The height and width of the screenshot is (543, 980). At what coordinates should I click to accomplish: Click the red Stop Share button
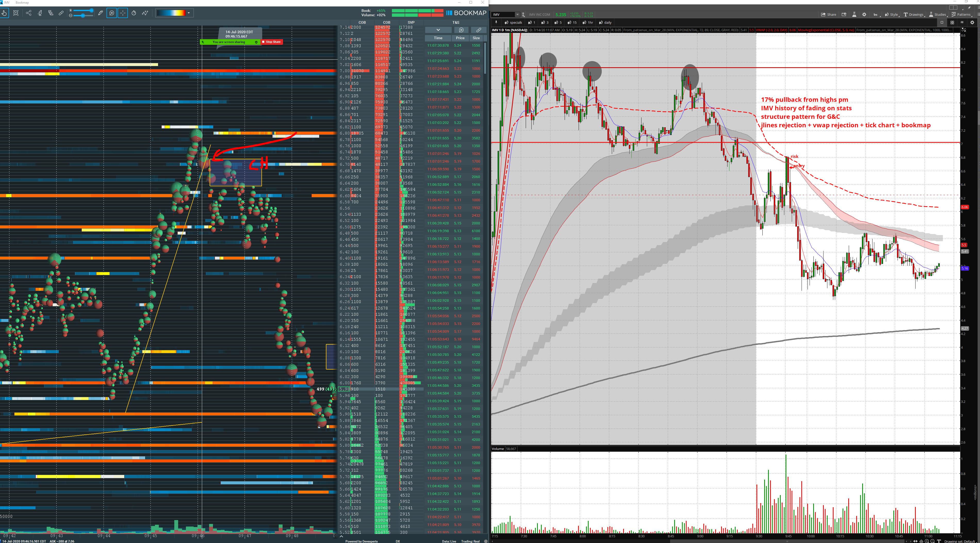(271, 42)
